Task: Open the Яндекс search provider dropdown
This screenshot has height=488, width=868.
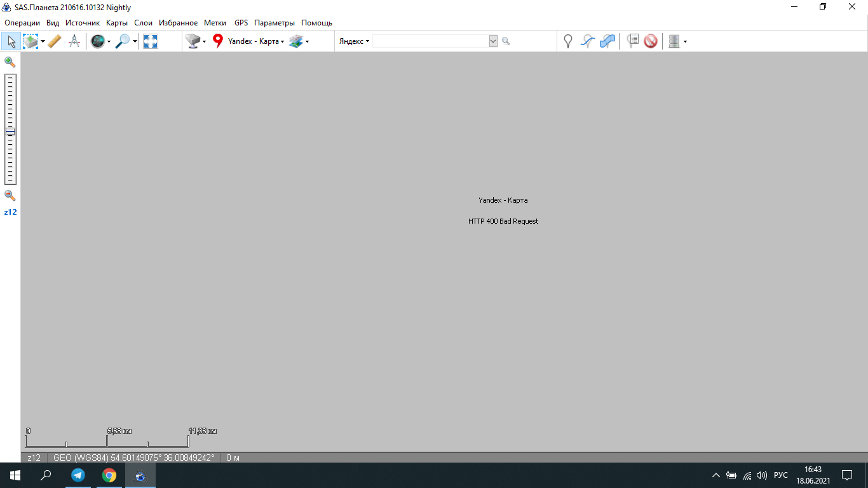Action: [354, 41]
